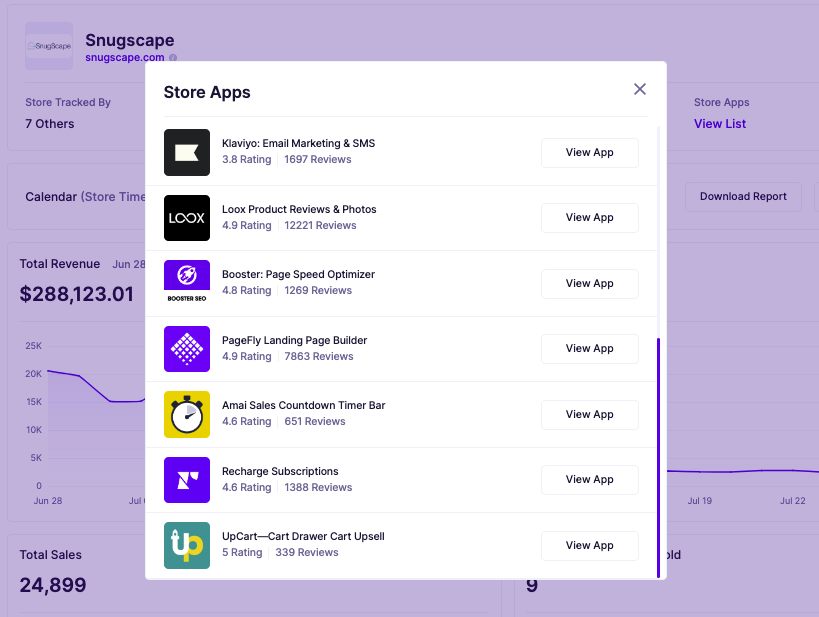Open View App for UpCart
This screenshot has height=617, width=819.
pyautogui.click(x=589, y=545)
